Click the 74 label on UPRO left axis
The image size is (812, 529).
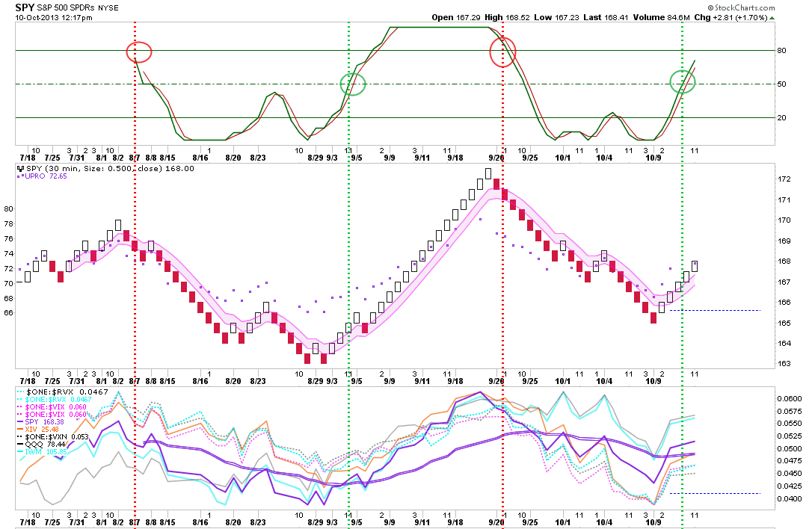pos(8,253)
